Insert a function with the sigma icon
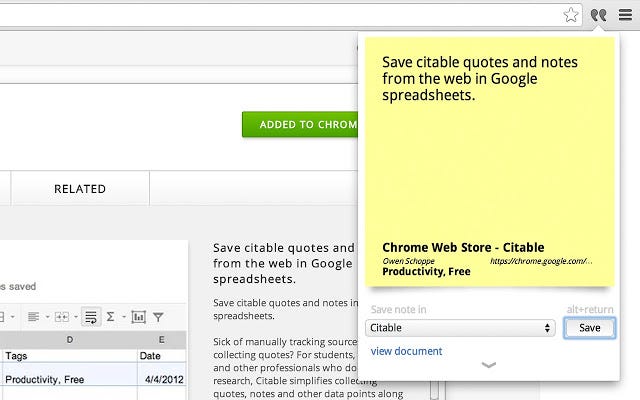The width and height of the screenshot is (640, 400). point(110,317)
